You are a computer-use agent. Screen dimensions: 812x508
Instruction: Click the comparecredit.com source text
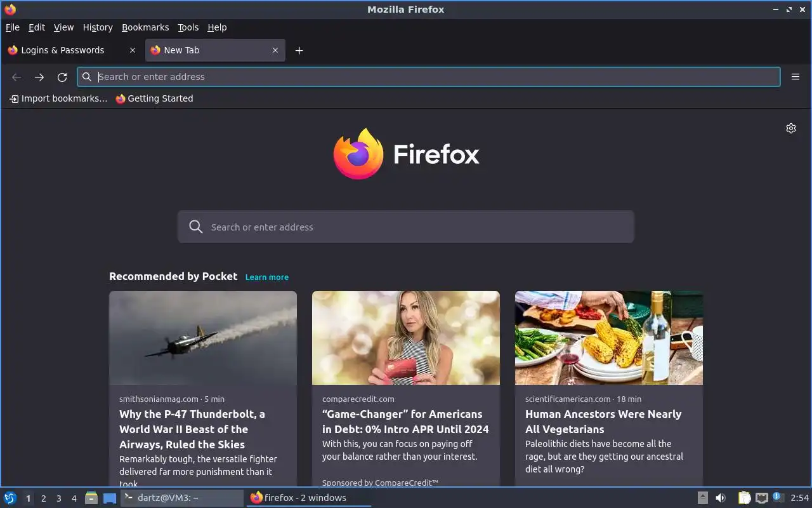pyautogui.click(x=358, y=399)
